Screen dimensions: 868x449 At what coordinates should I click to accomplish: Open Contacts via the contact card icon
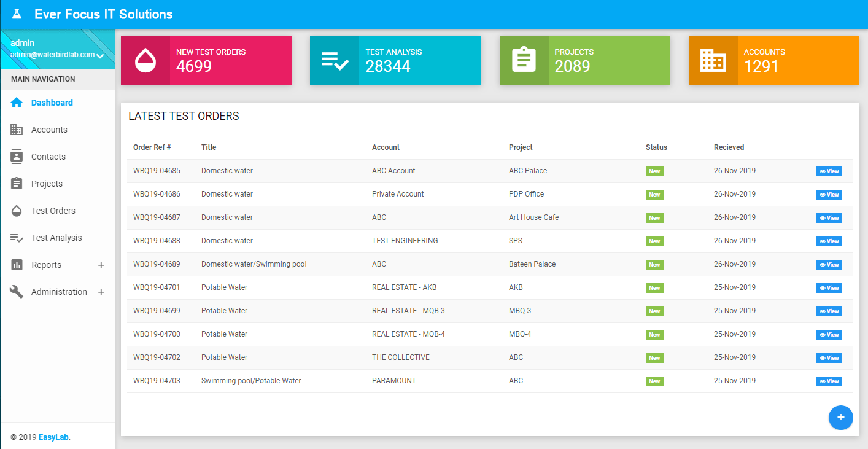click(x=16, y=156)
